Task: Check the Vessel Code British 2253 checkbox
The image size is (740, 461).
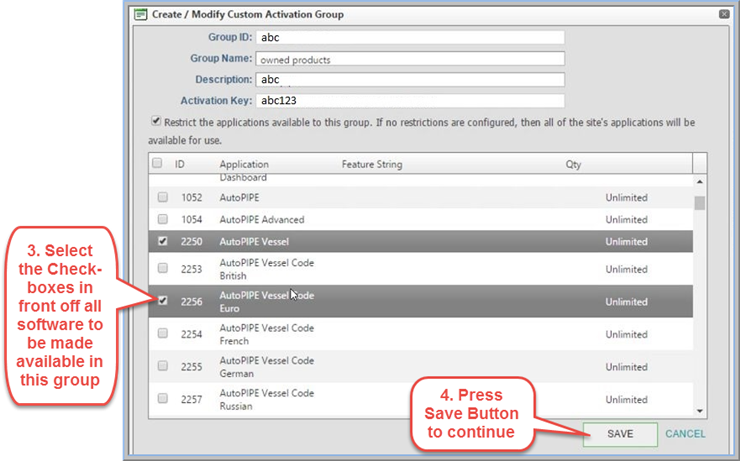Action: 162,268
